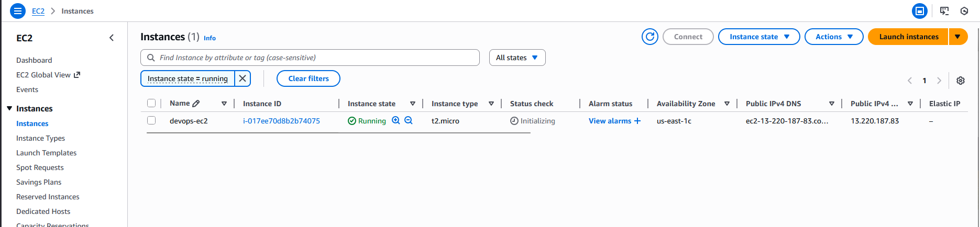This screenshot has height=227, width=980.
Task: Open Events in the sidebar
Action: (27, 89)
